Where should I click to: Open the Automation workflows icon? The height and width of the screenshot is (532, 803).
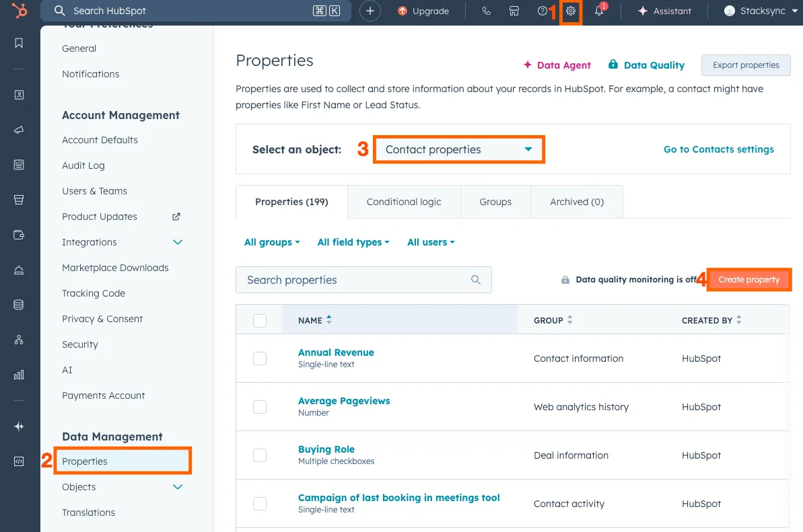pos(19,340)
